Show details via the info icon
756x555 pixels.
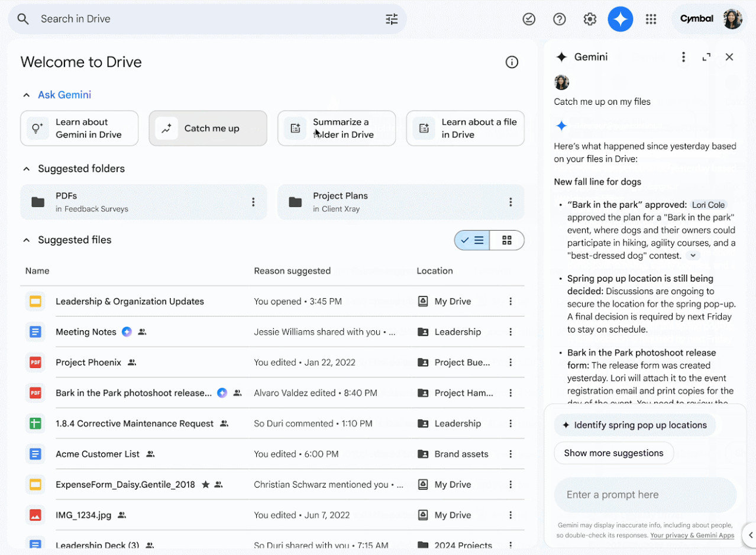click(512, 62)
